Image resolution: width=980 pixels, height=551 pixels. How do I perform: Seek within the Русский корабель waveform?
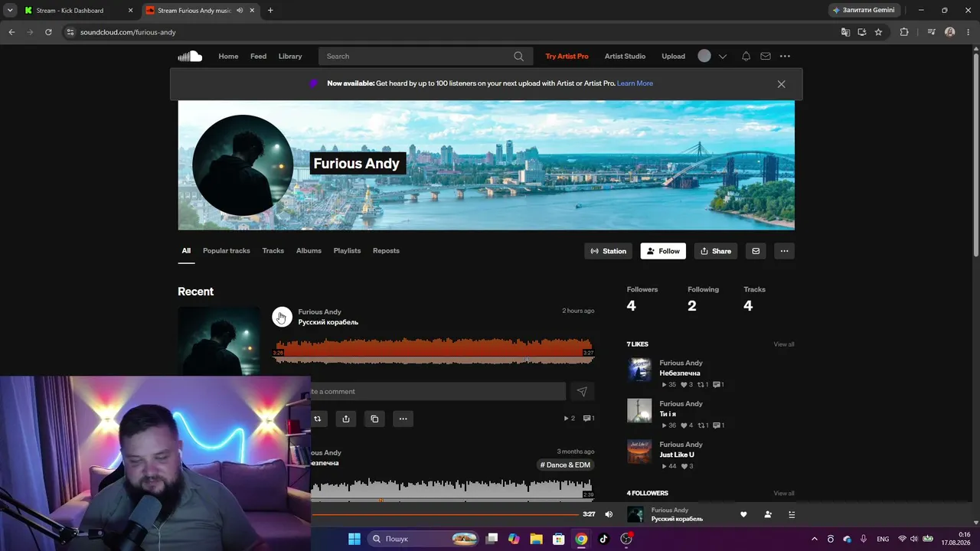[433, 351]
